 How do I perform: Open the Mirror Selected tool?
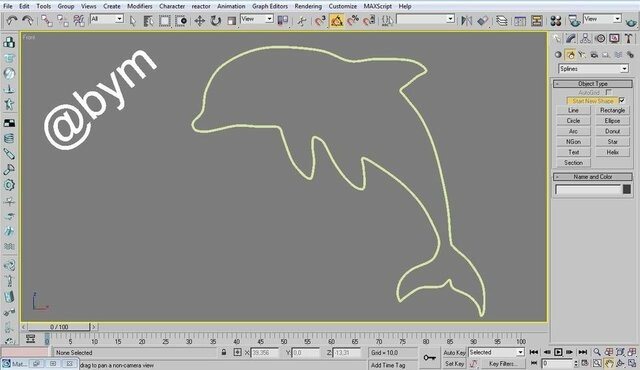tap(466, 21)
